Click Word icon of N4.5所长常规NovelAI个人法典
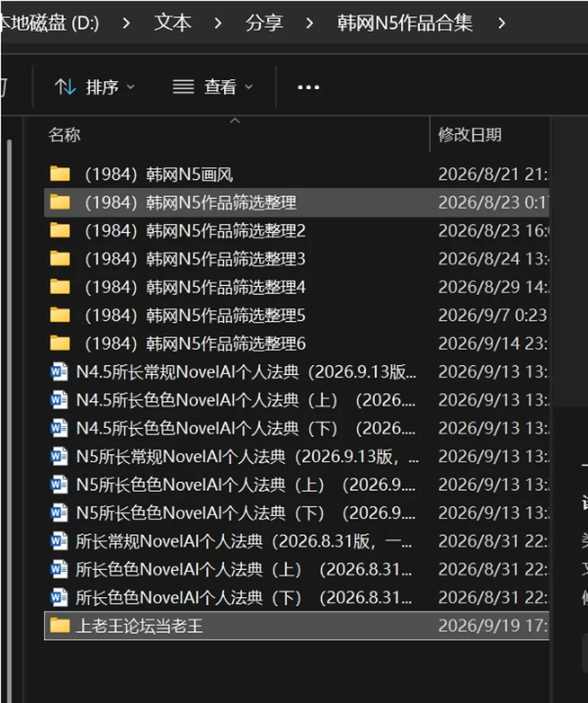The image size is (588, 703). click(x=59, y=371)
